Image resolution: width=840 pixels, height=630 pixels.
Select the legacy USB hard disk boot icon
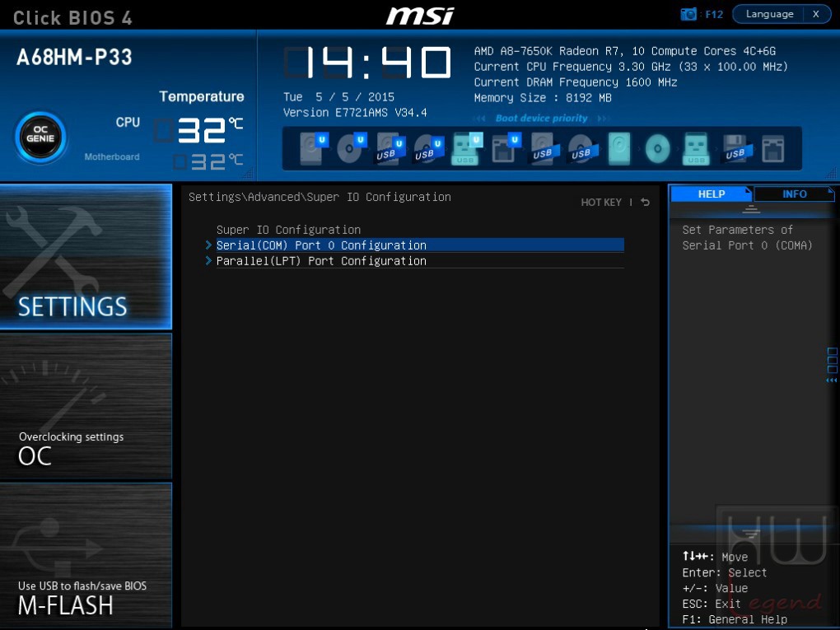(x=544, y=148)
